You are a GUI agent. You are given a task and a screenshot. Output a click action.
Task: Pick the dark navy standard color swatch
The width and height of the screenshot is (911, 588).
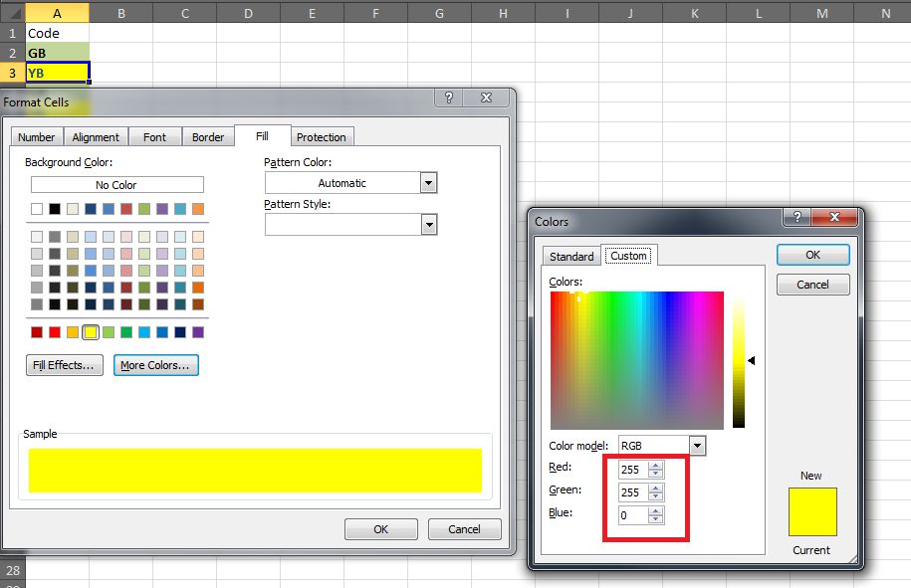pyautogui.click(x=180, y=332)
